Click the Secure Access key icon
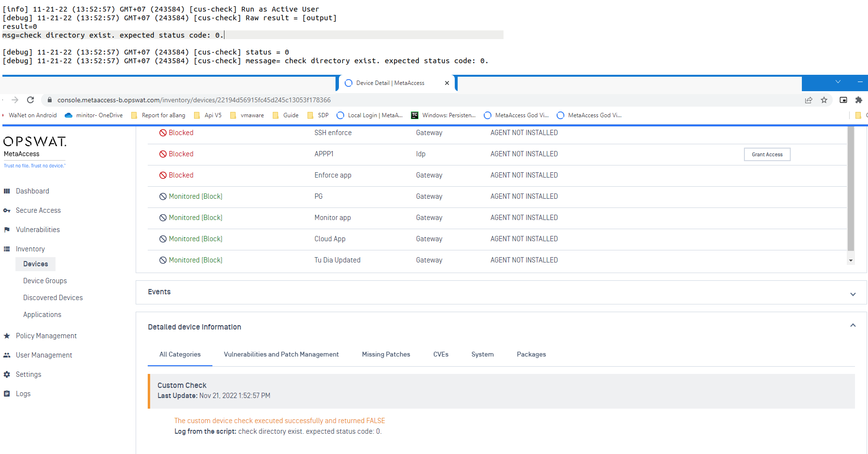Screen dimensions: 868x454 tap(7, 210)
